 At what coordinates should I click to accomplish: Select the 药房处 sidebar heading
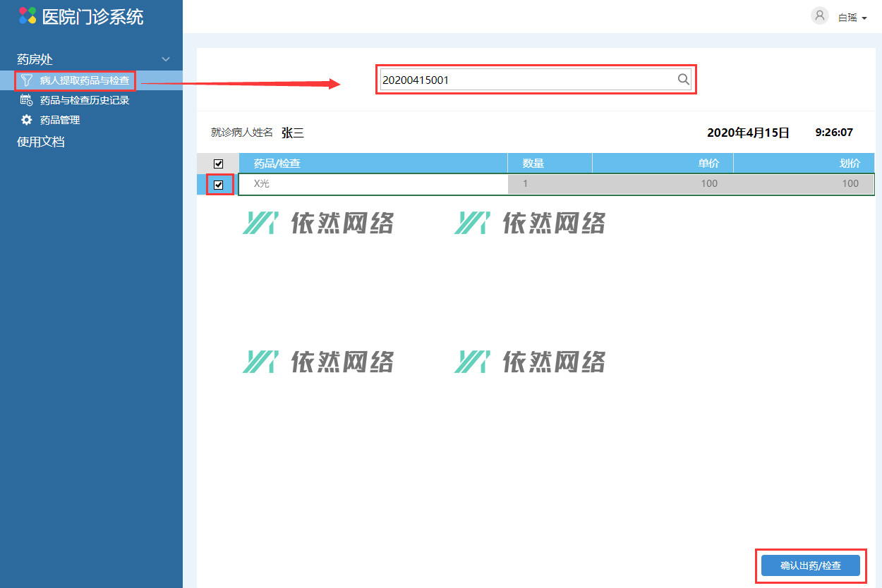click(x=35, y=60)
